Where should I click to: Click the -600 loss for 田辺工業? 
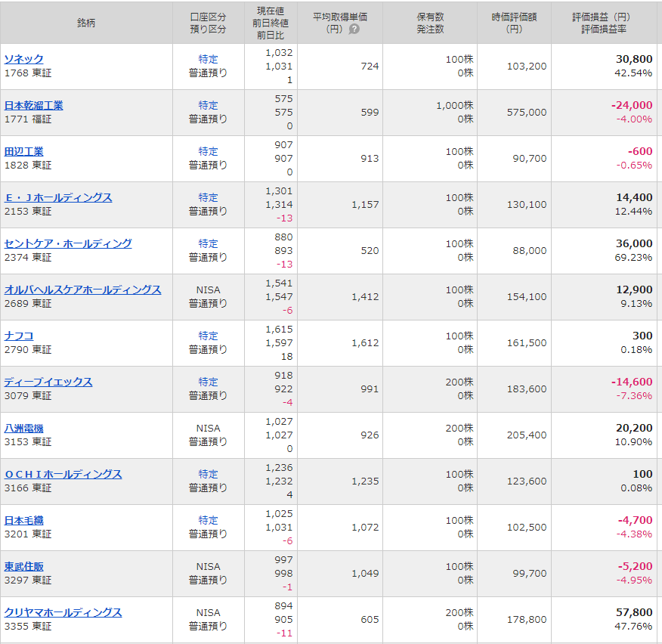640,151
